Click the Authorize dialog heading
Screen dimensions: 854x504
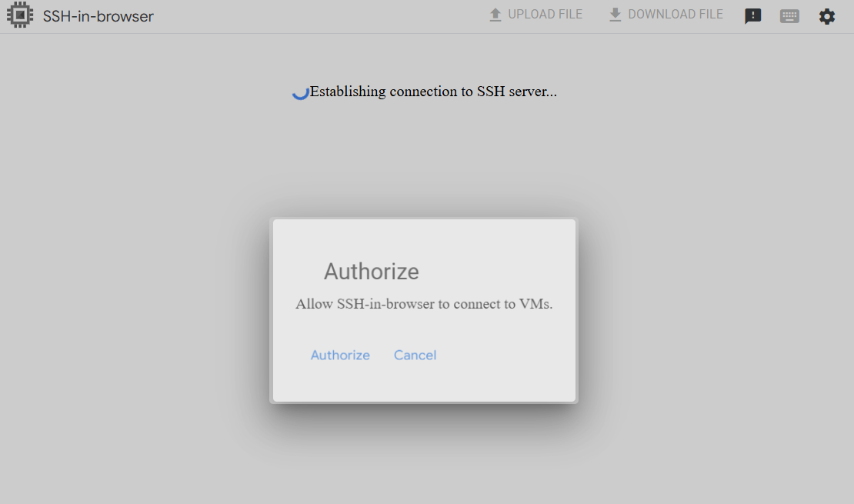[372, 272]
